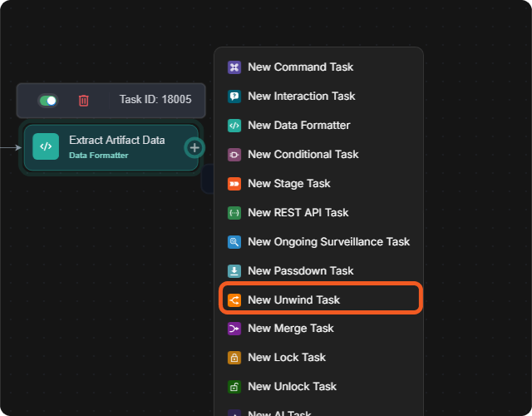
Task: Choose New Passdown Task
Action: tap(318, 271)
